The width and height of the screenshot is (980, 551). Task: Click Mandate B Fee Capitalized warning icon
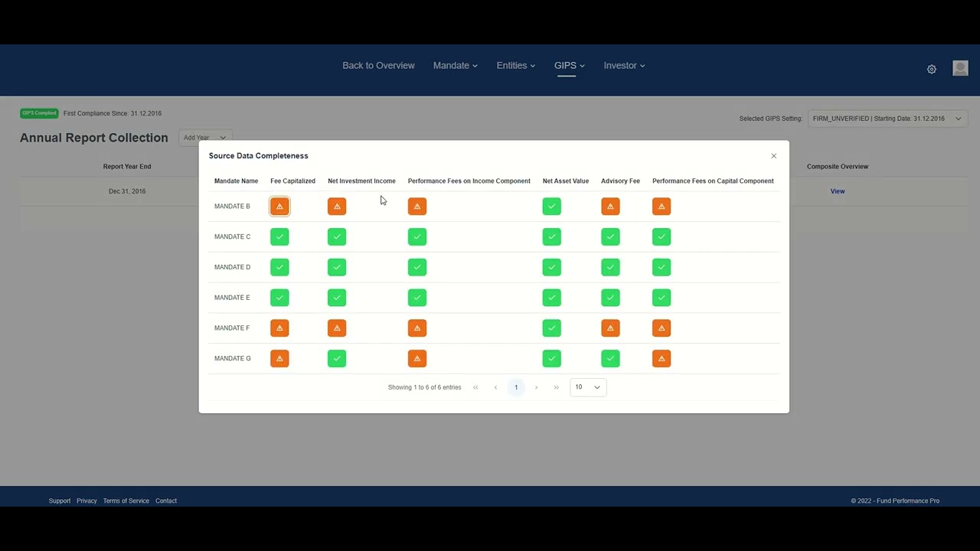pos(279,207)
